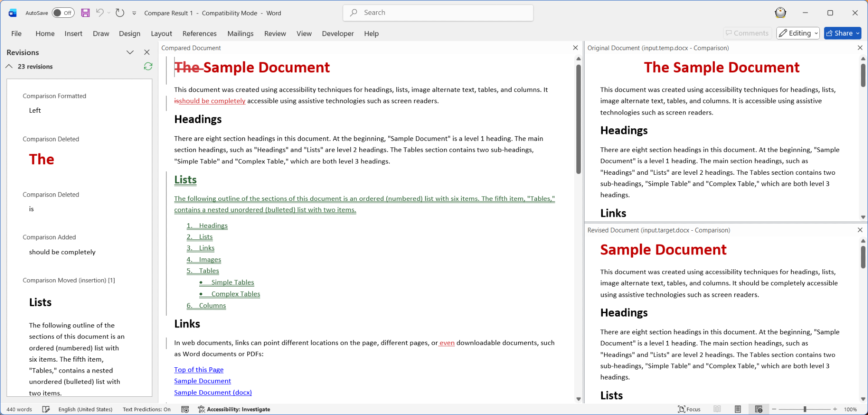Click the zoom slider handle
868x415 pixels.
point(805,409)
